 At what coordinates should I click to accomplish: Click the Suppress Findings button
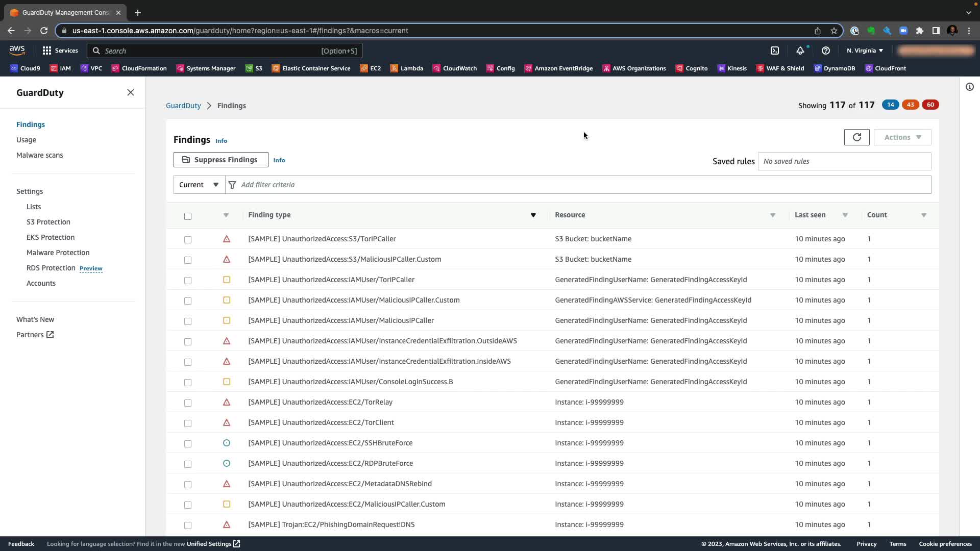click(220, 160)
